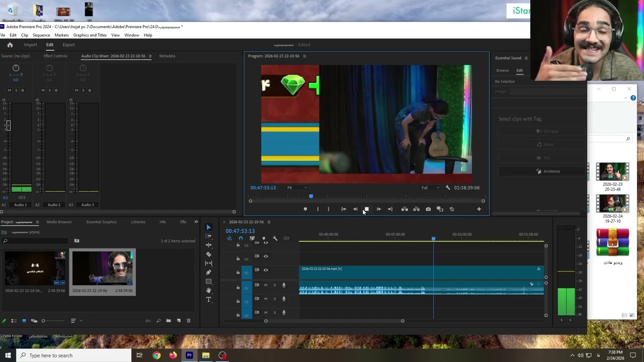This screenshot has height=362, width=644.
Task: Click the Mark Out button
Action: pyautogui.click(x=329, y=209)
